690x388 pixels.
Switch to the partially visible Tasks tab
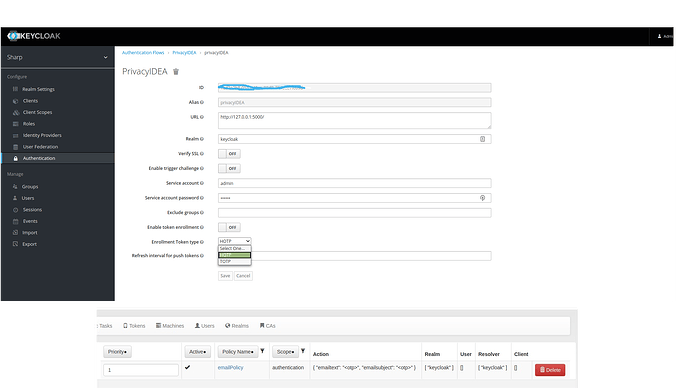(x=105, y=326)
